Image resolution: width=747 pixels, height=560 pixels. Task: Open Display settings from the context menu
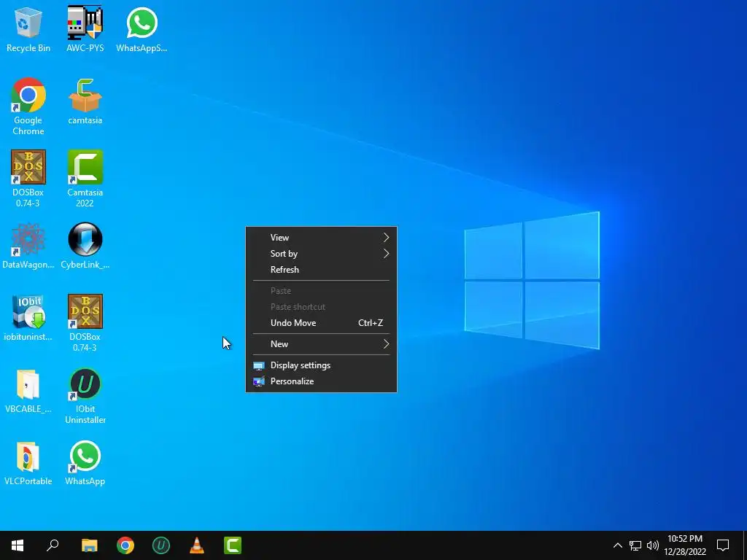tap(321, 365)
